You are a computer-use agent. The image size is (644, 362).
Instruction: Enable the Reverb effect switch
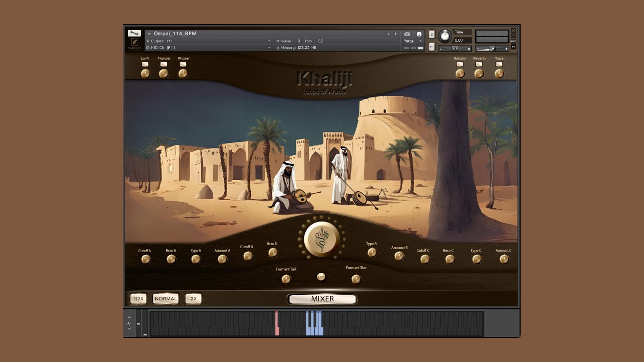pos(479,64)
